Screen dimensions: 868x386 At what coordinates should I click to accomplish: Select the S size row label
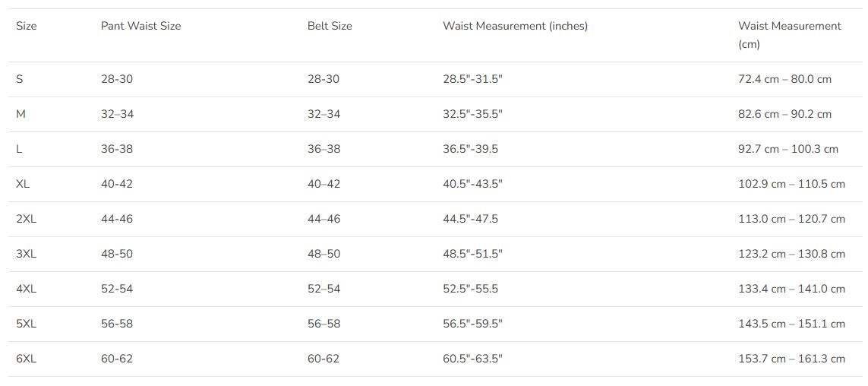pos(20,79)
